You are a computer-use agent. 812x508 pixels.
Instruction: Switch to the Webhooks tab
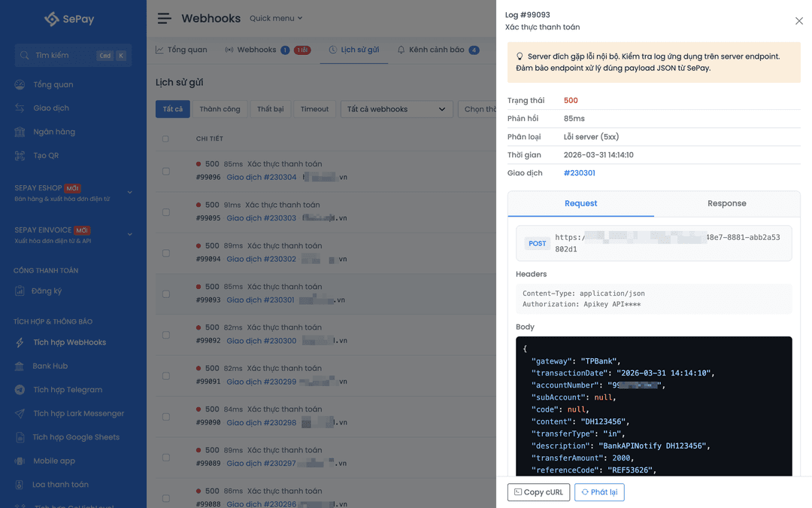pyautogui.click(x=267, y=50)
